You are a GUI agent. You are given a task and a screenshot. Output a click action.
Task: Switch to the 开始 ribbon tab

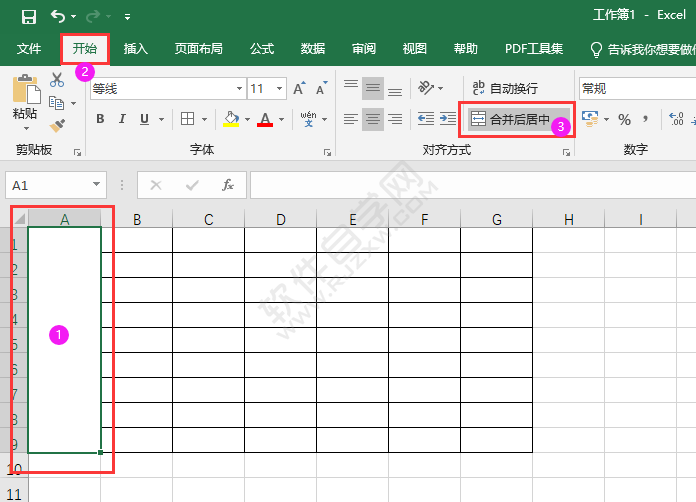(85, 48)
